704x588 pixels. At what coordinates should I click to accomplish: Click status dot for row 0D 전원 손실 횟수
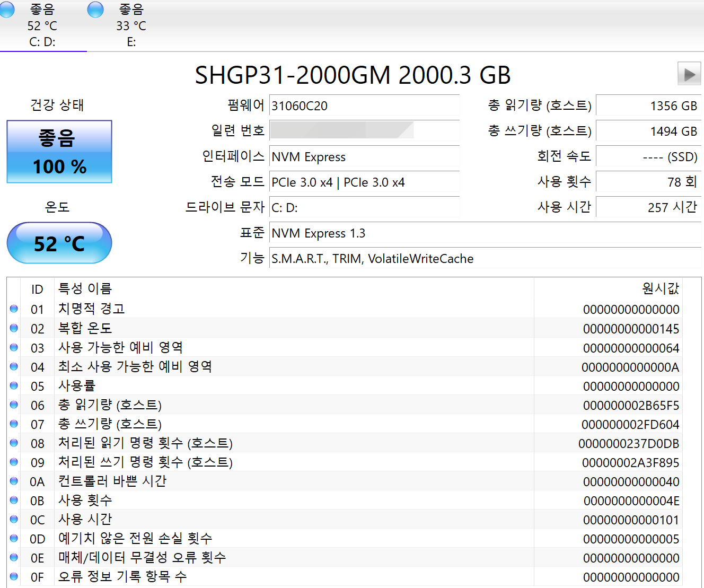click(14, 538)
